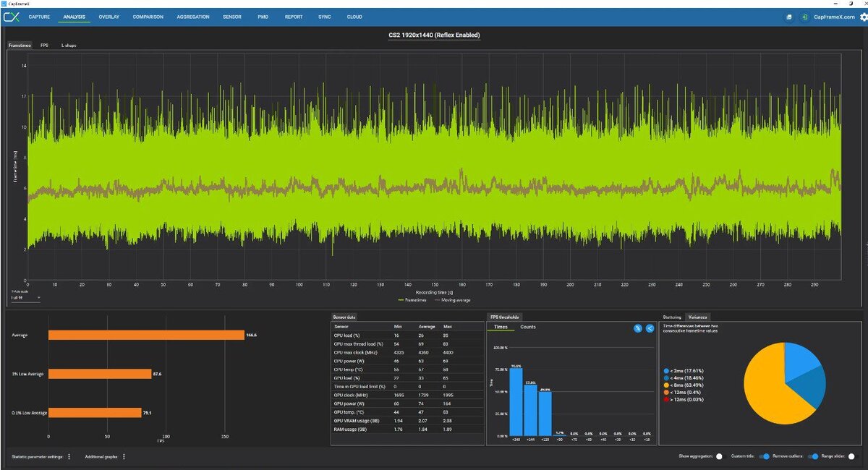868x470 pixels.
Task: Click the 'RAM usage (GB)' sensor row
Action: pyautogui.click(x=407, y=430)
